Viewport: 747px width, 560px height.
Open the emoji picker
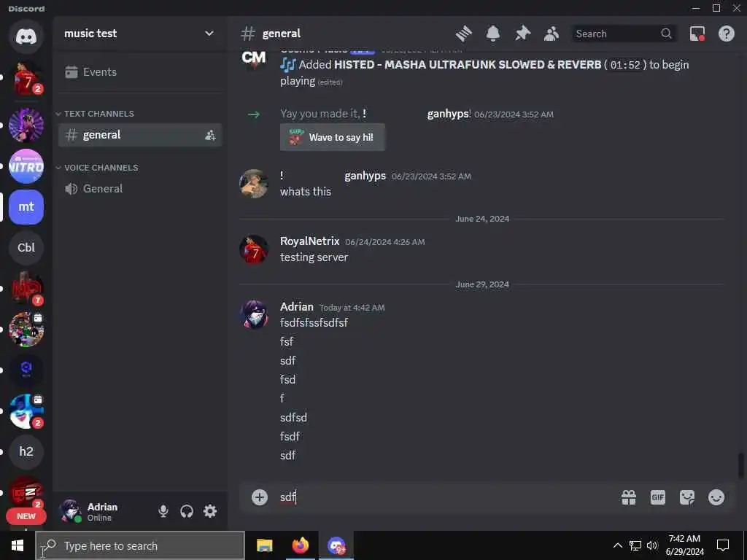[x=716, y=497]
